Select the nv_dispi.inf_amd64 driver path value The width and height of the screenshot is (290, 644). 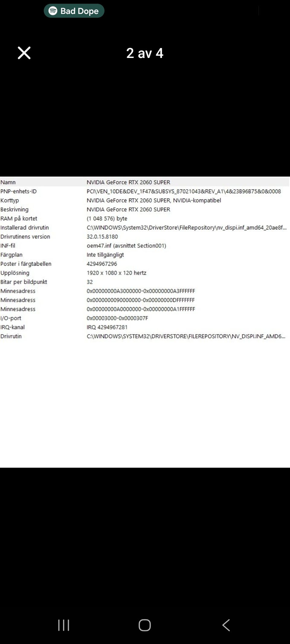coord(187,227)
